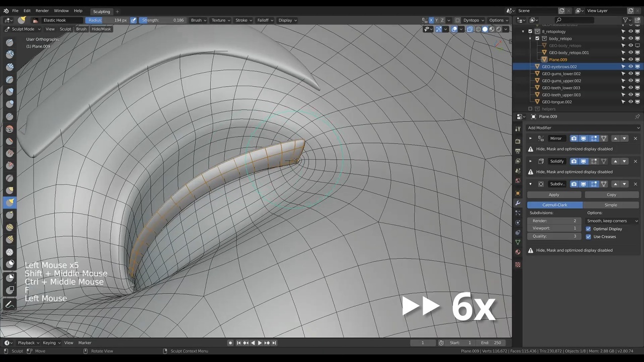644x362 pixels.
Task: Open the Modifiers properties tab wrench icon
Action: pos(518,203)
